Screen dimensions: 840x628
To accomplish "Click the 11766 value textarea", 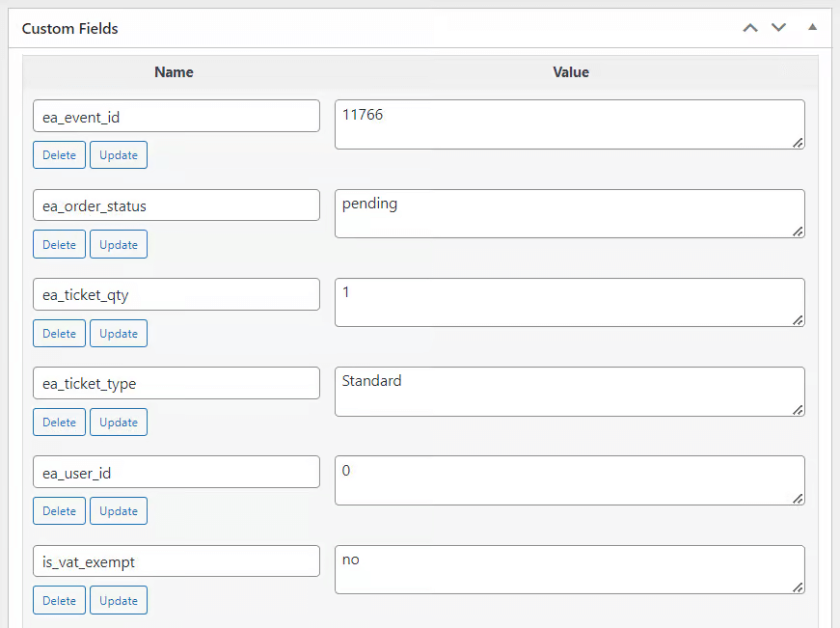I will coord(569,124).
